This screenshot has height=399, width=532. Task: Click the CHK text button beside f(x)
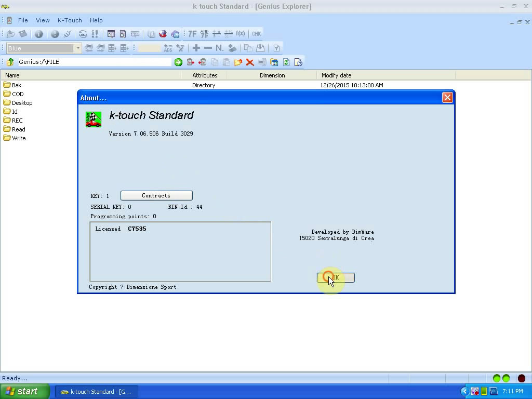[x=256, y=34]
